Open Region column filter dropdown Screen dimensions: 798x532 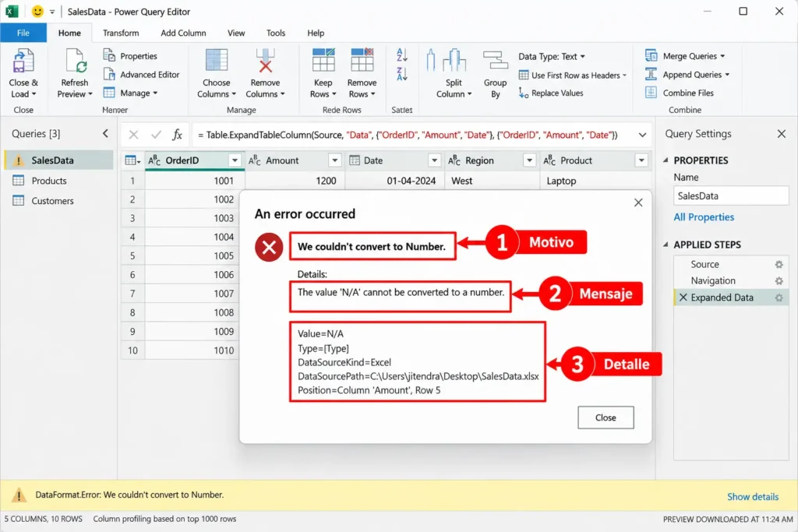point(529,160)
